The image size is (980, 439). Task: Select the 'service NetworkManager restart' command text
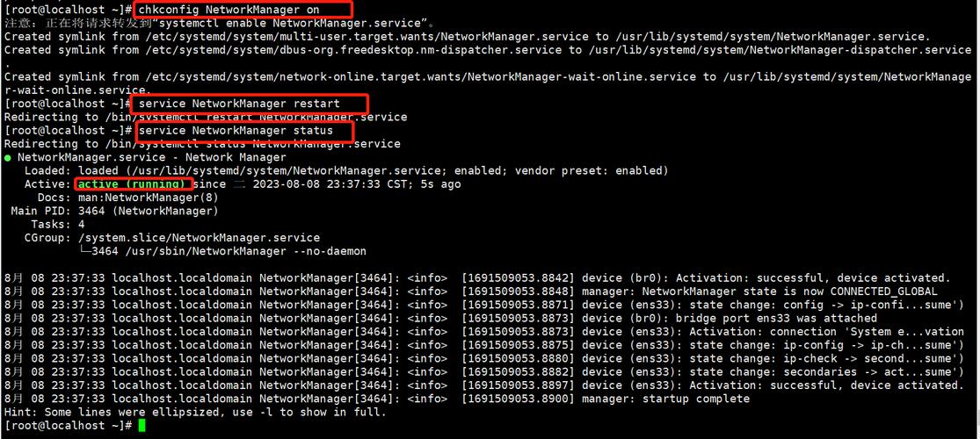coord(251,104)
